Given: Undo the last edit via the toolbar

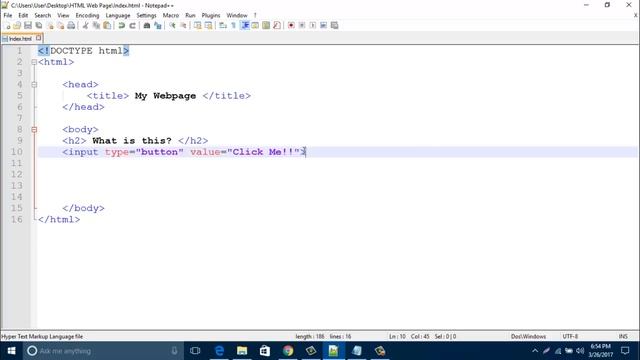Looking at the screenshot, I should pos(121,25).
